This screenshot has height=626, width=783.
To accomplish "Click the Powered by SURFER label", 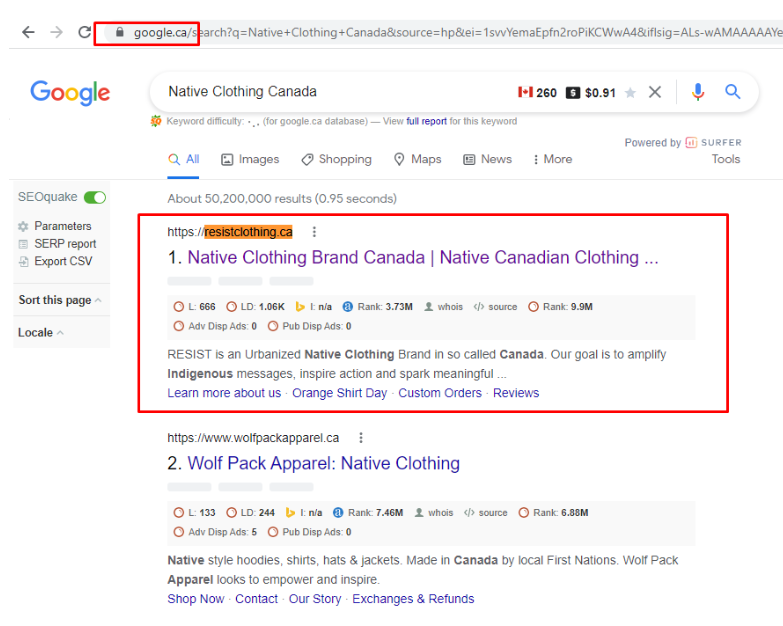I will point(683,143).
